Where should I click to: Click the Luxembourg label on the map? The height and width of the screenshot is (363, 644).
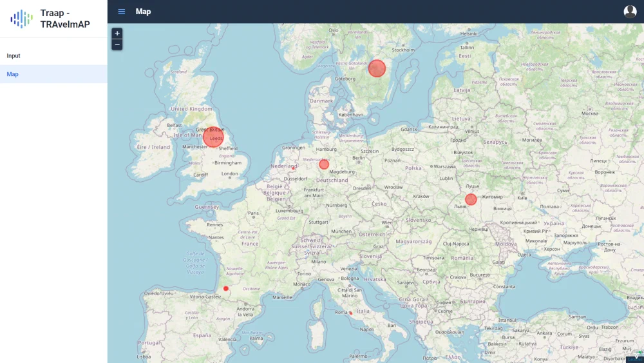click(290, 211)
